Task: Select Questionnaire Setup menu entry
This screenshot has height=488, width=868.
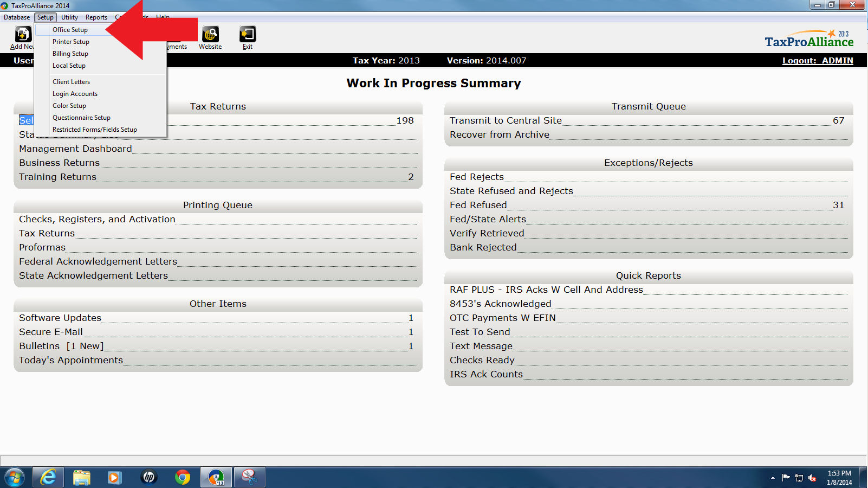Action: [100, 118]
